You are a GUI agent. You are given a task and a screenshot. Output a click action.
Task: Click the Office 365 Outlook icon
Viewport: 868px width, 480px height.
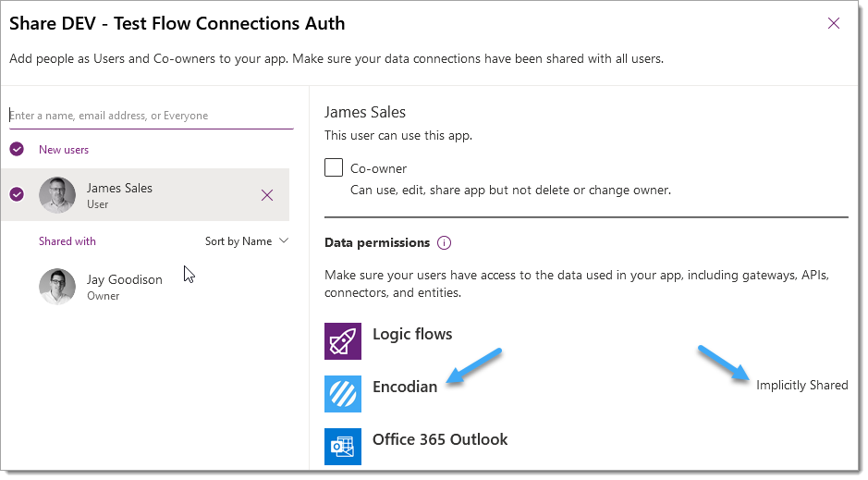(343, 446)
